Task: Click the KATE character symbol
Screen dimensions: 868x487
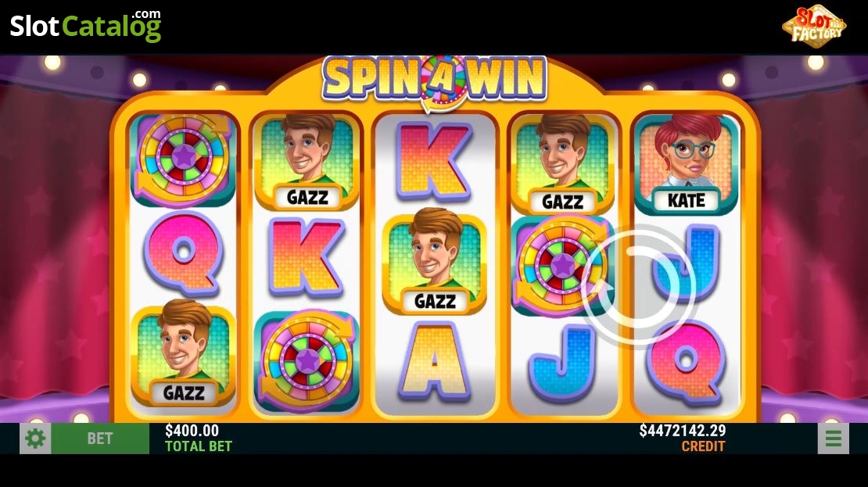Action: tap(687, 164)
